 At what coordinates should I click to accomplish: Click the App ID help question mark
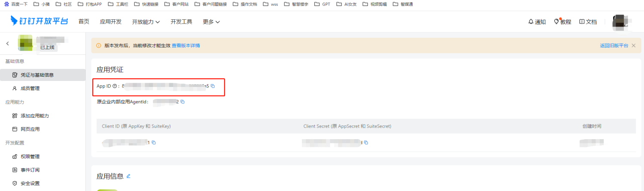pos(115,86)
